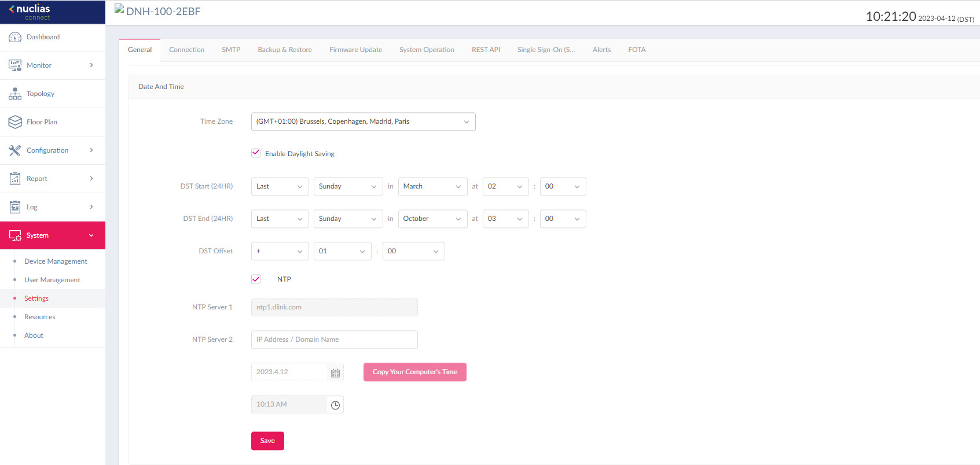Open the DST Start month dropdown showing March
Image resolution: width=980 pixels, height=465 pixels.
point(432,186)
